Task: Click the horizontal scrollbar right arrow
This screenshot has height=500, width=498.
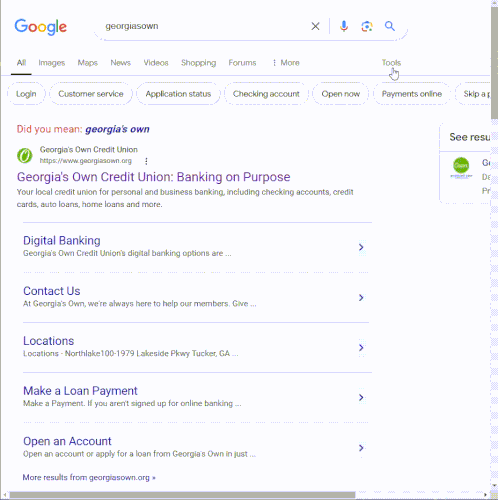Action: [485, 495]
